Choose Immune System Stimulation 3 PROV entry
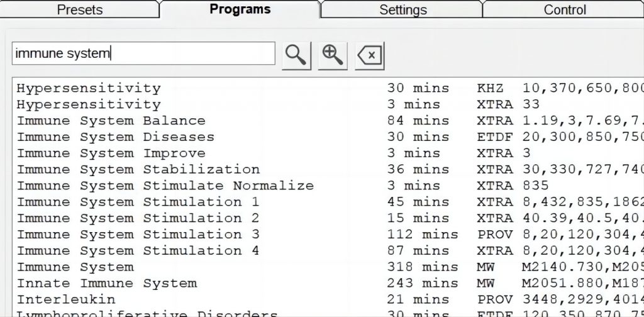644x317 pixels. coord(138,235)
